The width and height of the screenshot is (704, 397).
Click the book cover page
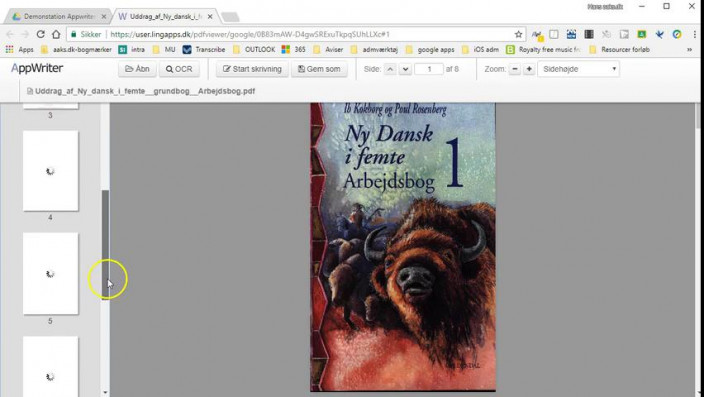point(403,247)
